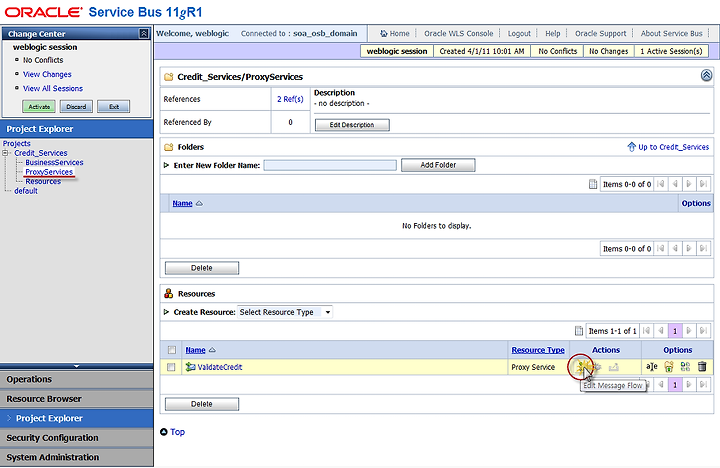The image size is (720, 468).
Task: Select ProxyServices in project tree
Action: [x=49, y=172]
